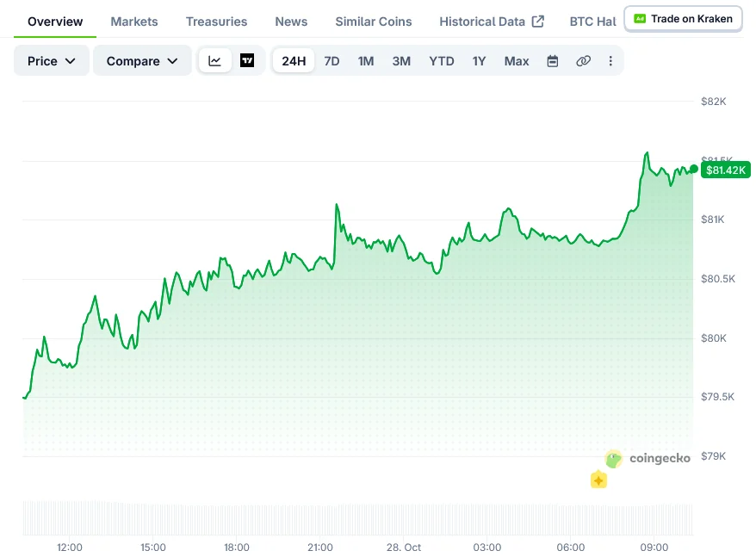Click the $81.42K current price label
Screen dimensions: 756x557
tap(725, 170)
